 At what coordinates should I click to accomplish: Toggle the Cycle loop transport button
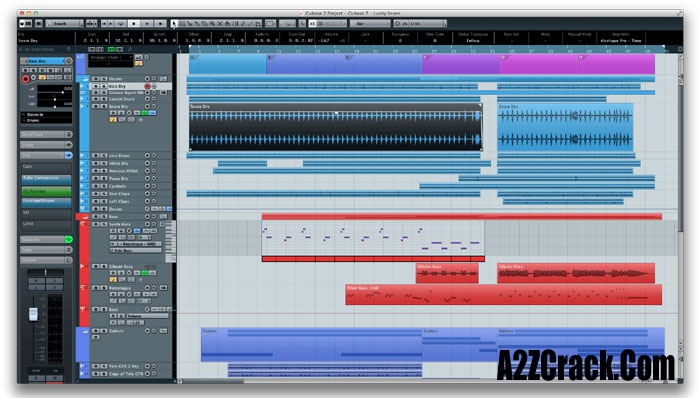(121, 24)
